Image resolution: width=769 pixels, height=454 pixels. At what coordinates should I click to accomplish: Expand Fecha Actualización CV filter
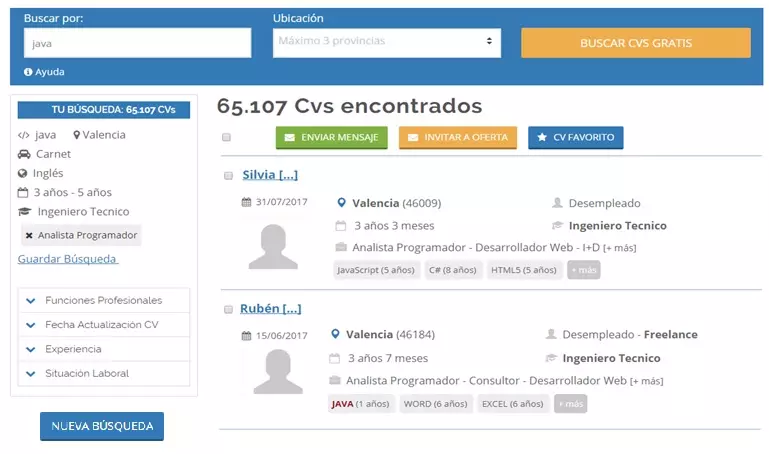[x=103, y=325]
